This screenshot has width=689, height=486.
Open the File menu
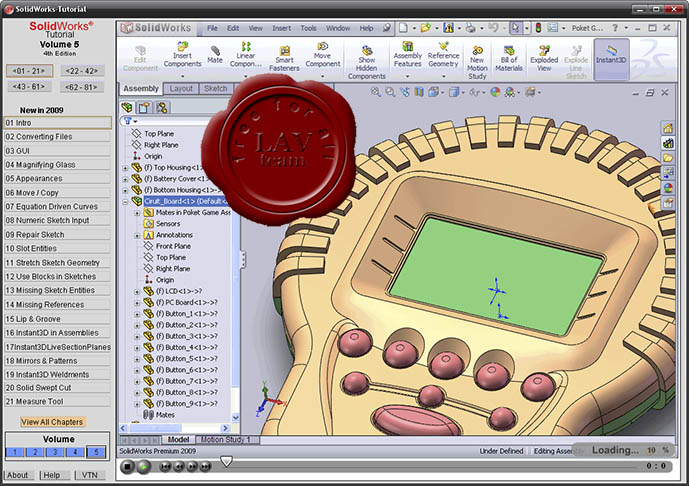[212, 28]
